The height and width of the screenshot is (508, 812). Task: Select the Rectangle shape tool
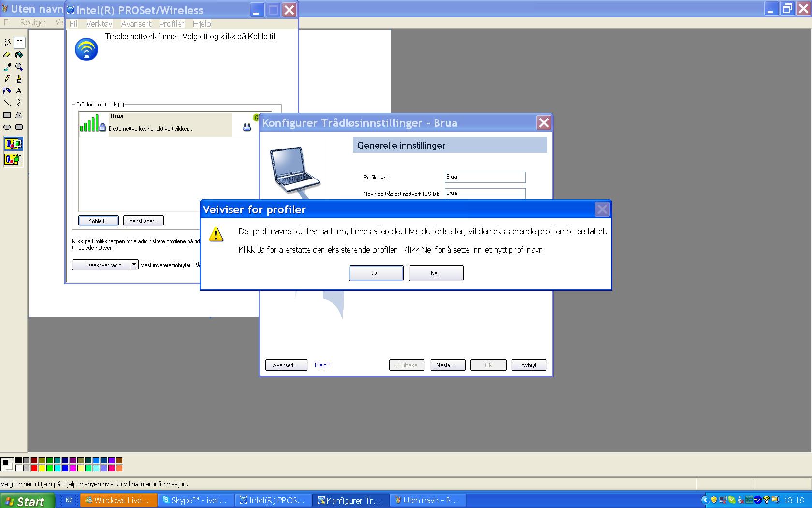tap(7, 115)
